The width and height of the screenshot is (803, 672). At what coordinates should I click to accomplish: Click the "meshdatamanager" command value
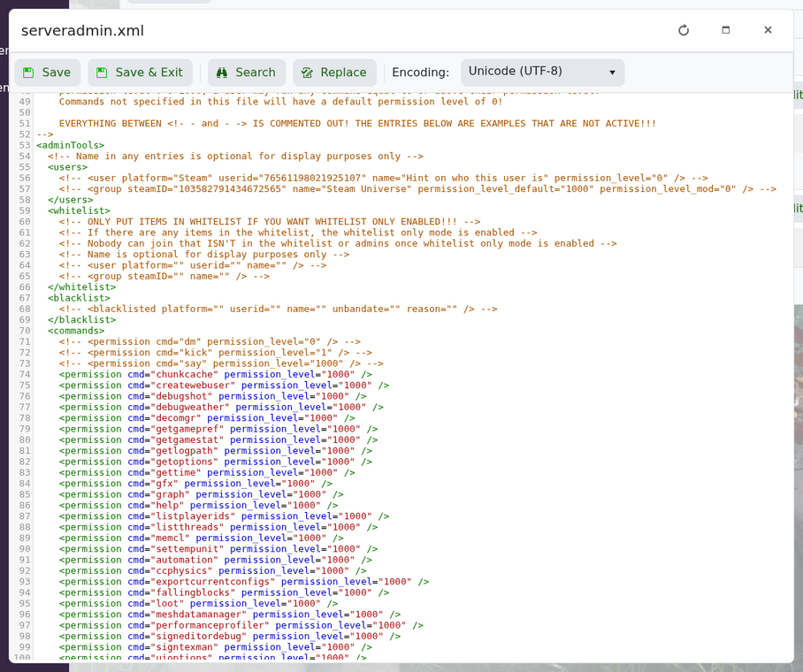coord(199,615)
